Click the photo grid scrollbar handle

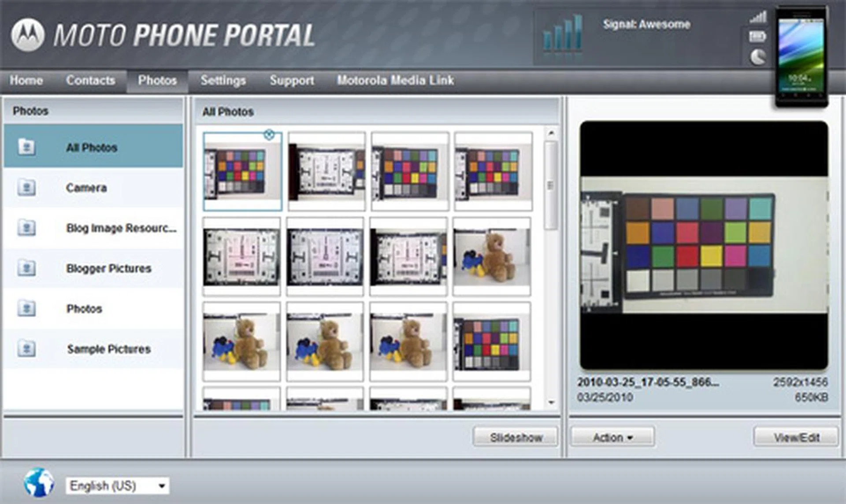[x=550, y=185]
